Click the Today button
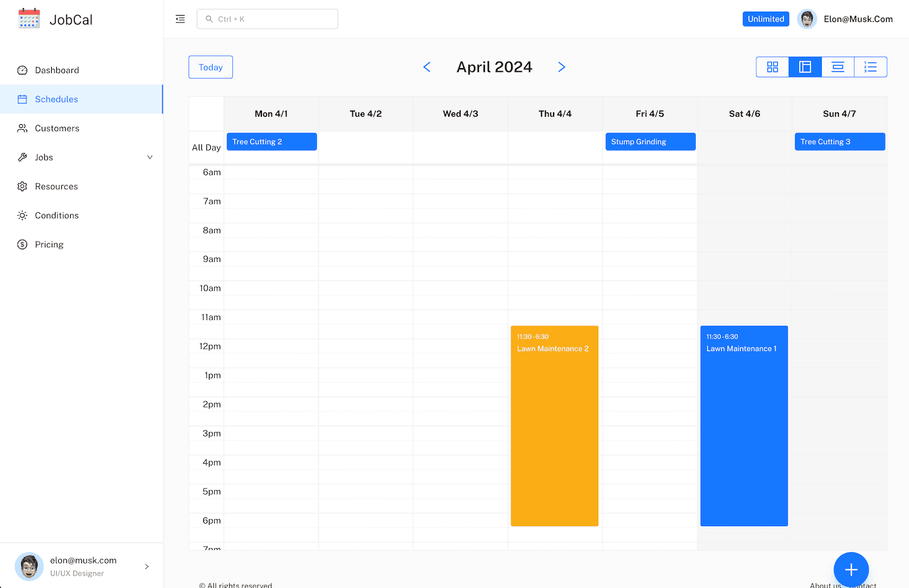The image size is (909, 588). click(x=210, y=67)
